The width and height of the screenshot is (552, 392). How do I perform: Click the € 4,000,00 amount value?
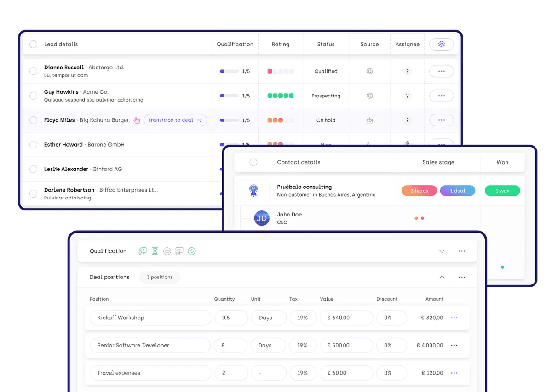pyautogui.click(x=430, y=345)
